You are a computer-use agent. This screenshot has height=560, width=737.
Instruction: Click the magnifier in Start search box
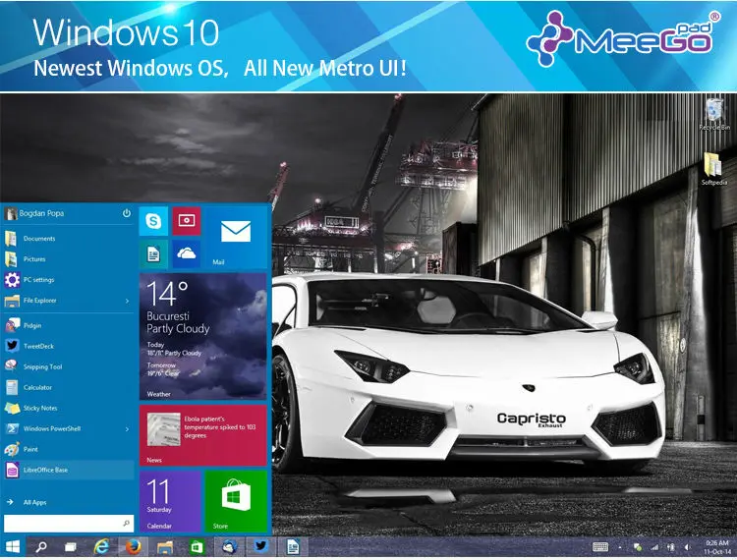126,524
